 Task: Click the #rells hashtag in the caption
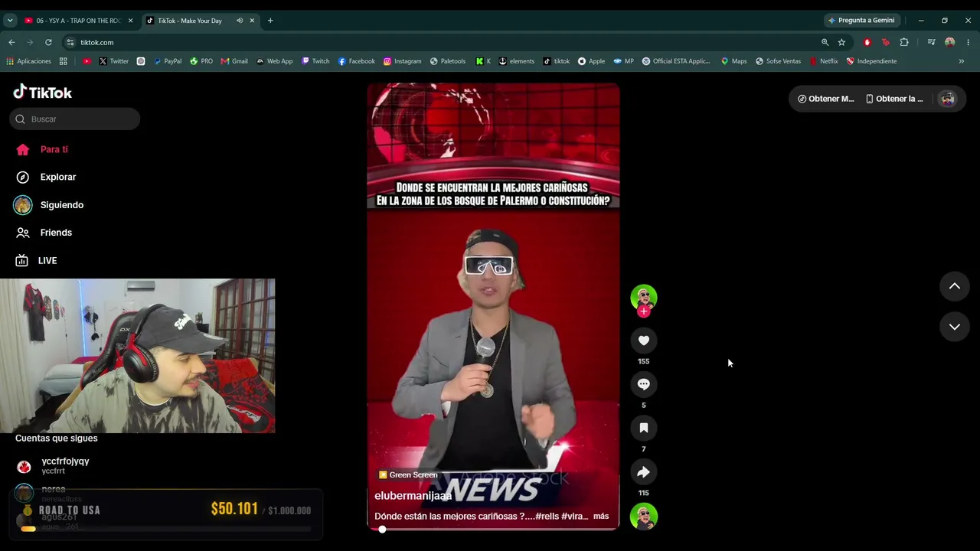point(547,517)
